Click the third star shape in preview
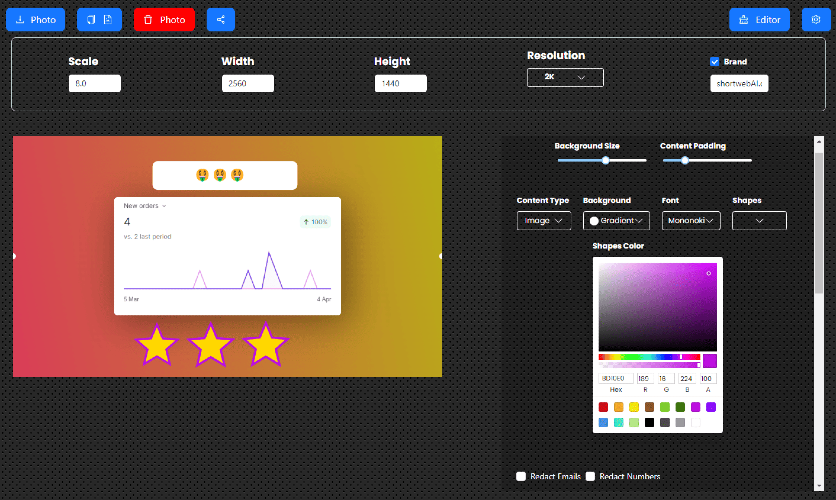The image size is (836, 500). [x=265, y=344]
